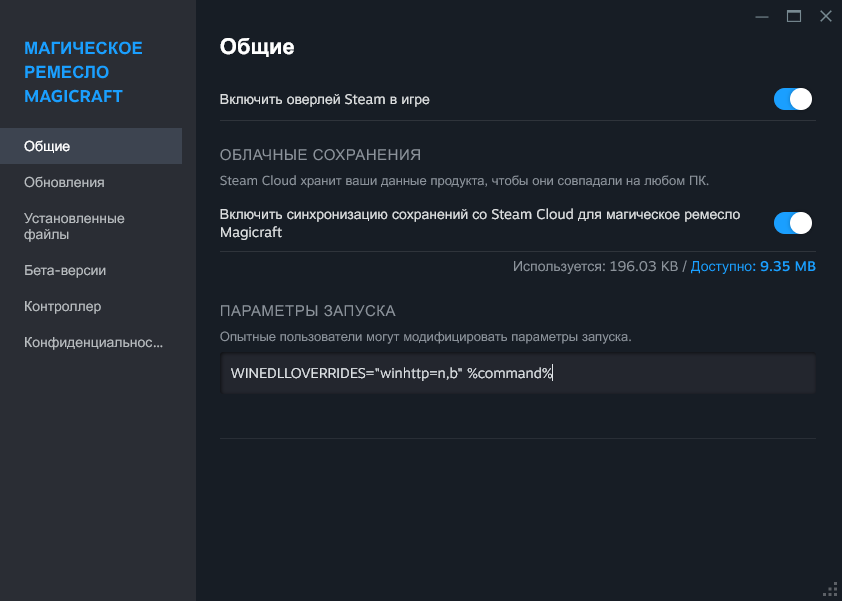This screenshot has width=842, height=601.
Task: Switch to the Бета-версии tab
Action: coord(65,270)
